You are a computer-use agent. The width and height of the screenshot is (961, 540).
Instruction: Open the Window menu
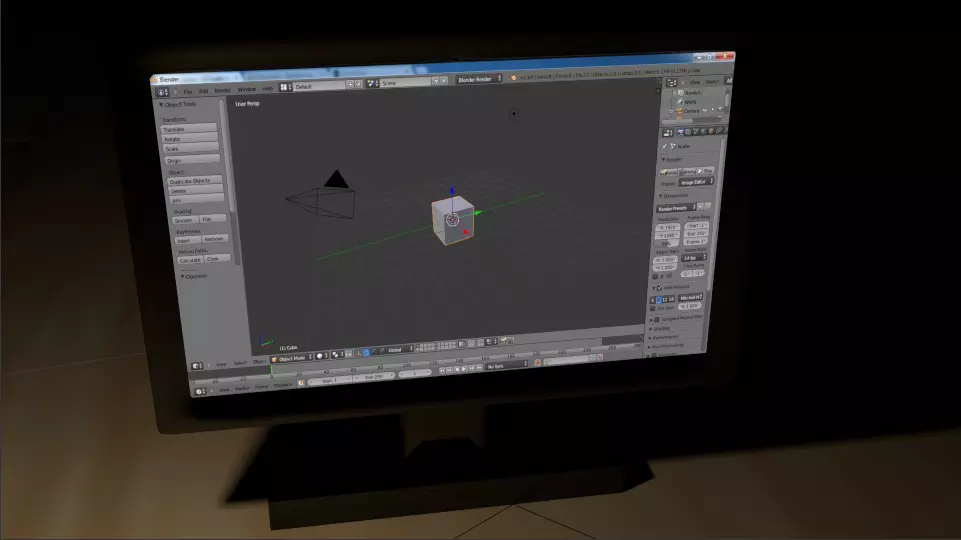pyautogui.click(x=246, y=89)
